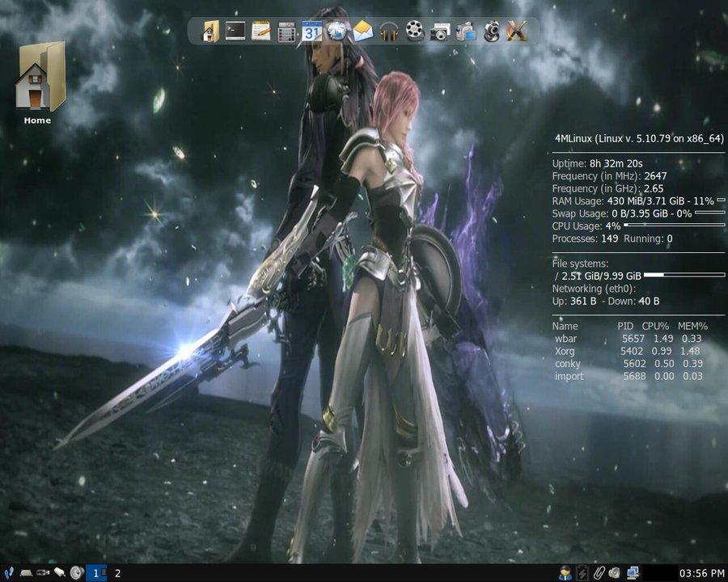This screenshot has width=728, height=582.
Task: Click the flashlight-shaped icon in taskbar
Action: 59,573
